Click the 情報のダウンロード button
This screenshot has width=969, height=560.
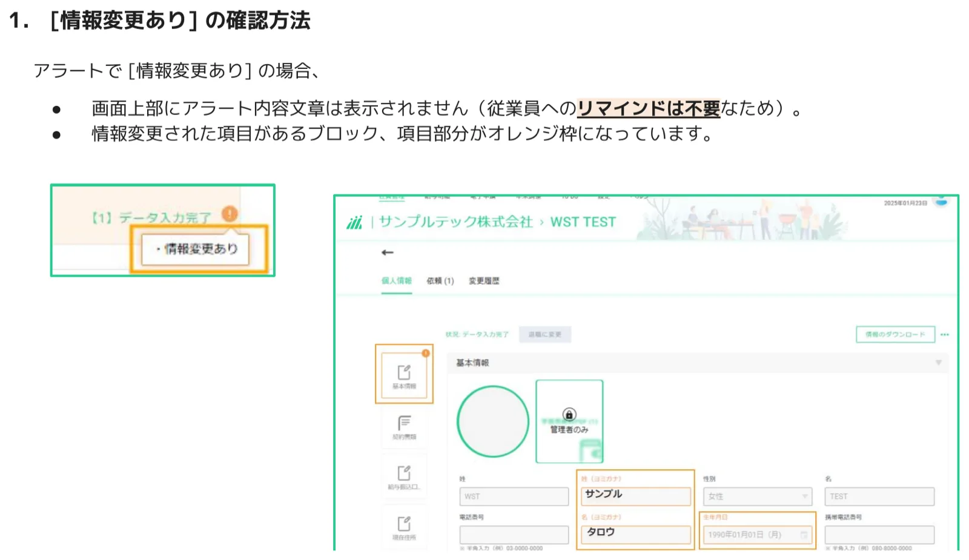coord(895,334)
